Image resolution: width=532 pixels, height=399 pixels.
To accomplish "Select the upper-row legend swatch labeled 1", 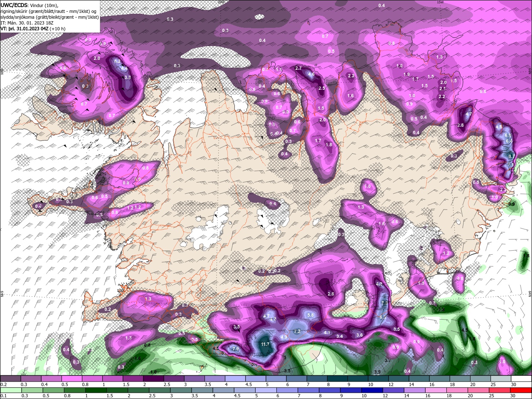I will click(x=113, y=378).
